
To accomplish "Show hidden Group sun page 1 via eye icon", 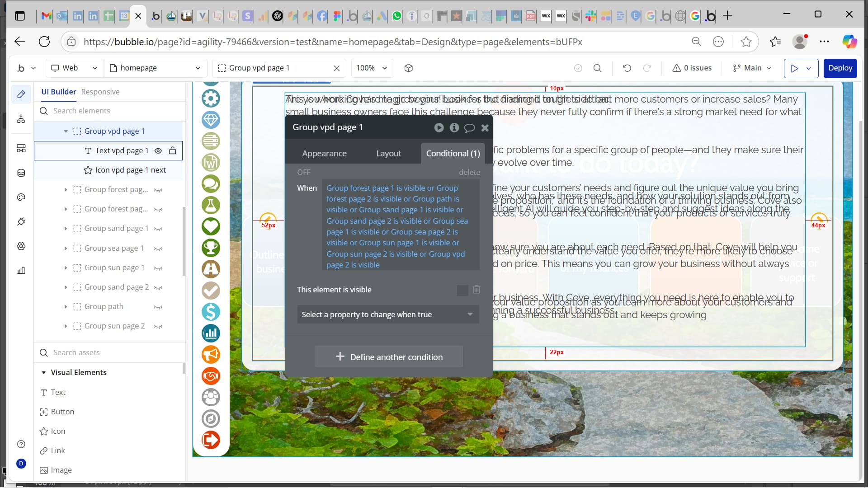I will pos(158,268).
